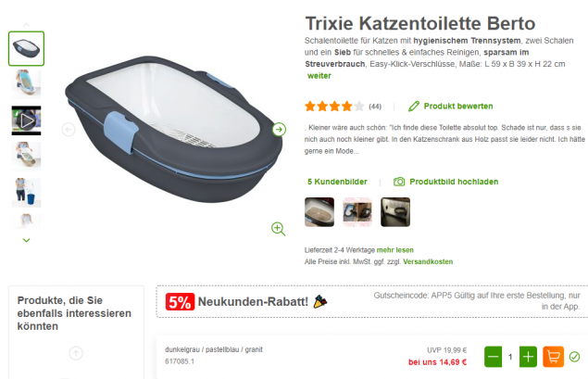Open 'Produktbild hochladen' link

tap(454, 182)
